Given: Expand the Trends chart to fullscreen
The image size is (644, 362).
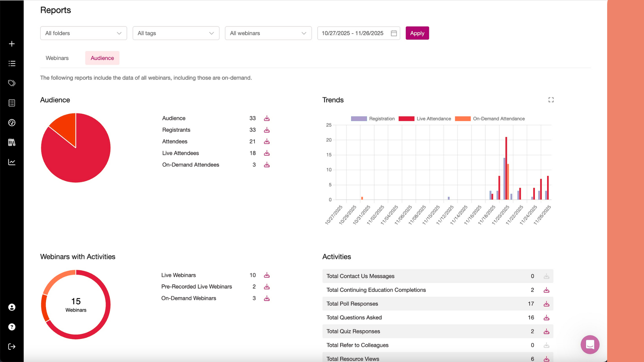Looking at the screenshot, I should click(x=551, y=100).
